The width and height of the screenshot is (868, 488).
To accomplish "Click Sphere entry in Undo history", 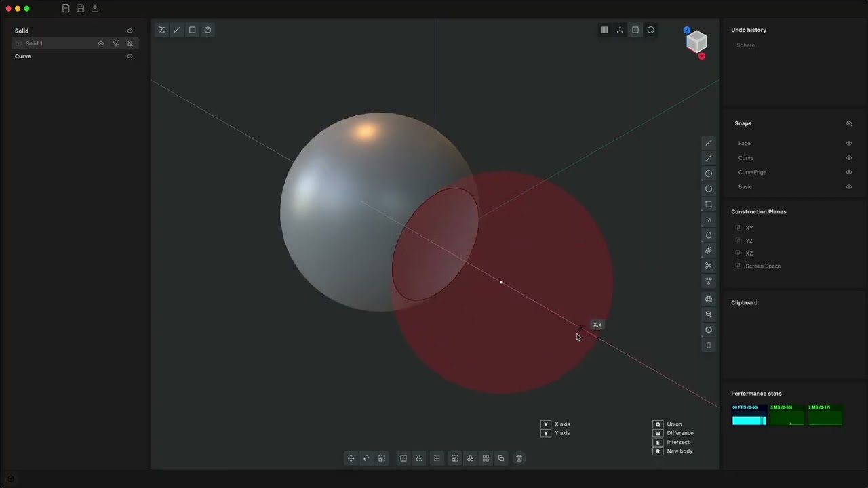I will 745,45.
